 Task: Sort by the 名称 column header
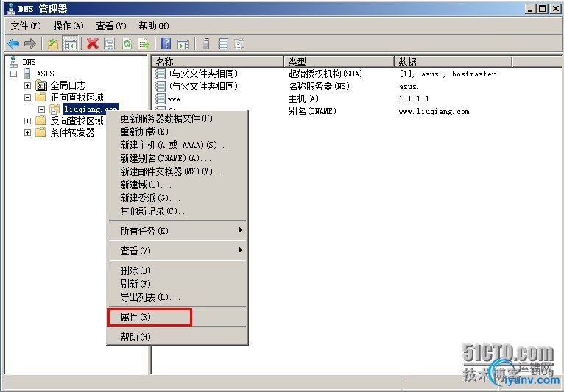coord(218,62)
